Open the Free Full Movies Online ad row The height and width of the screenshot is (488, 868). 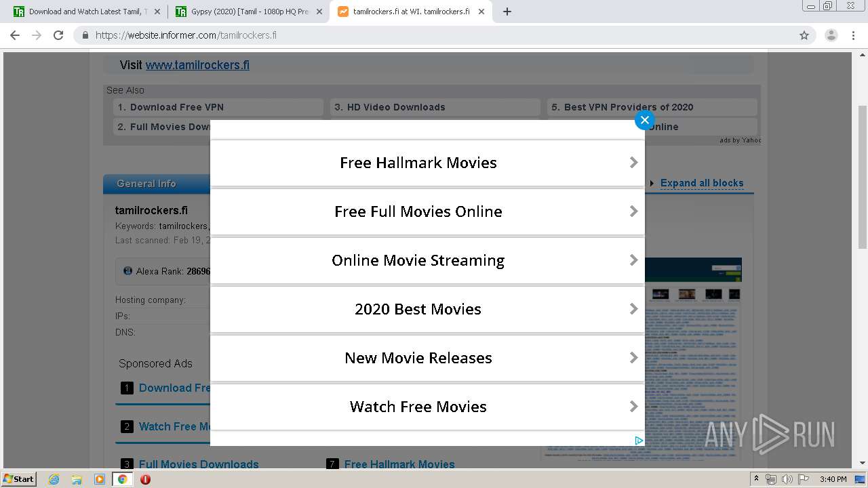point(427,211)
